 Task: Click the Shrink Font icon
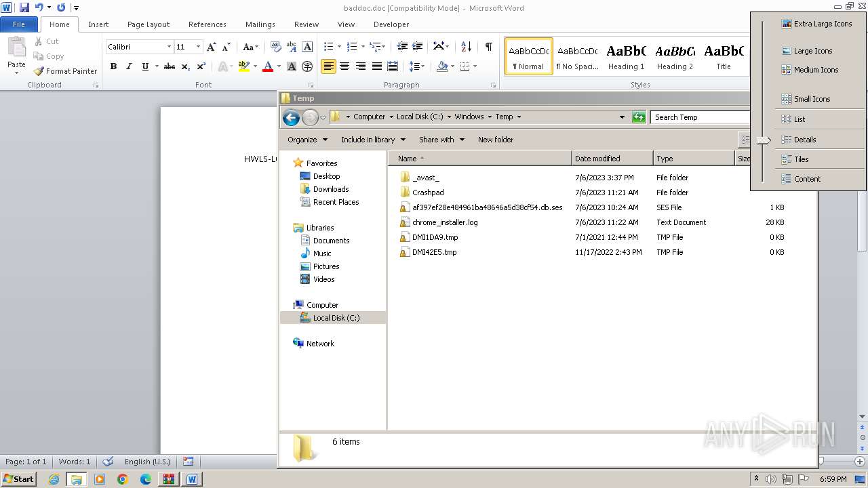pyautogui.click(x=227, y=47)
